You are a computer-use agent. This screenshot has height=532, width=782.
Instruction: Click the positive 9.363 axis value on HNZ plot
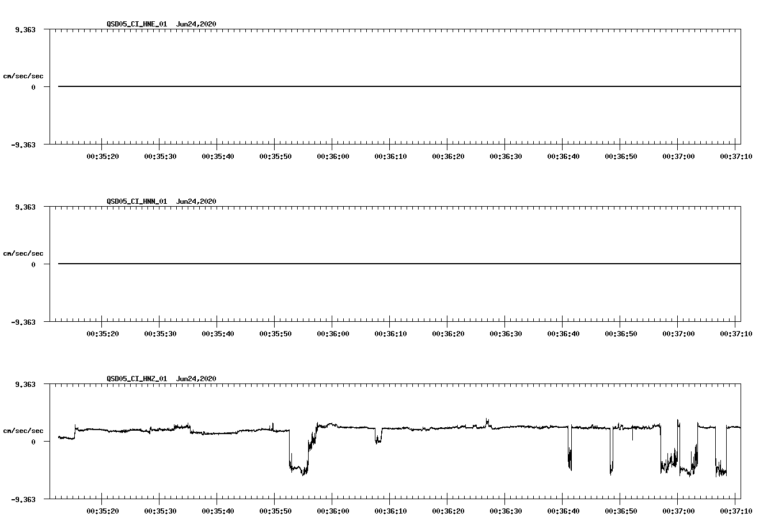click(x=25, y=384)
